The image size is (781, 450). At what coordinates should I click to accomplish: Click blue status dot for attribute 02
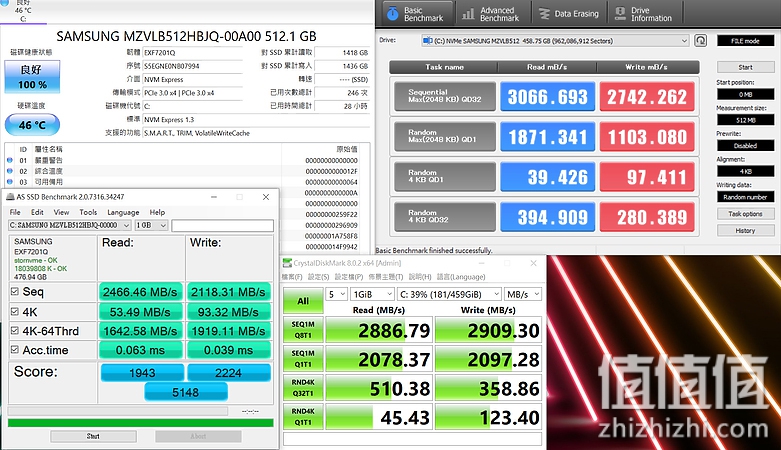tap(9, 171)
